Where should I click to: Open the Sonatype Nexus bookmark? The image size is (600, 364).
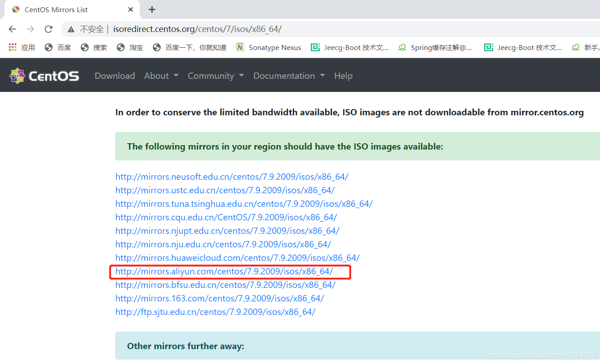(x=268, y=47)
